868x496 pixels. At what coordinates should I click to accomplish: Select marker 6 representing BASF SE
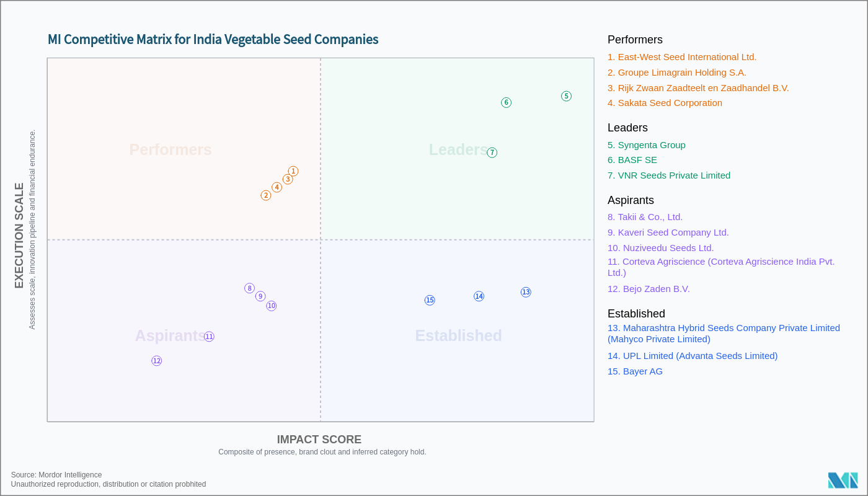pyautogui.click(x=506, y=102)
